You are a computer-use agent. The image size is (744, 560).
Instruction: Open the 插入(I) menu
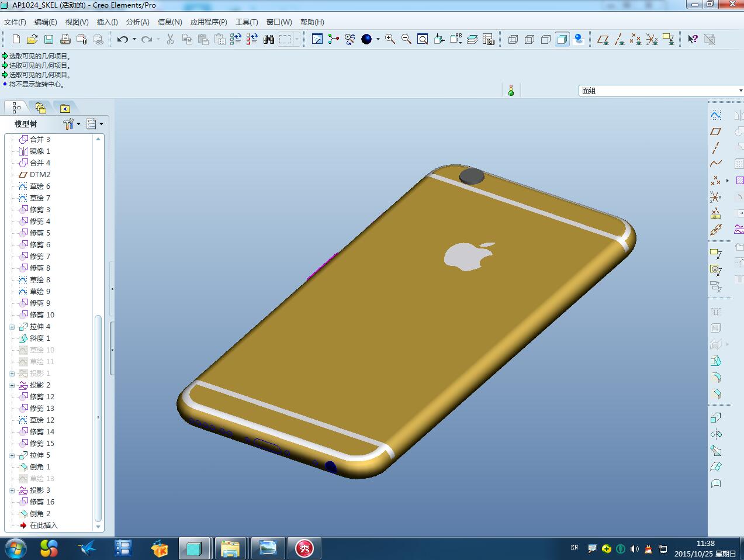tap(107, 22)
